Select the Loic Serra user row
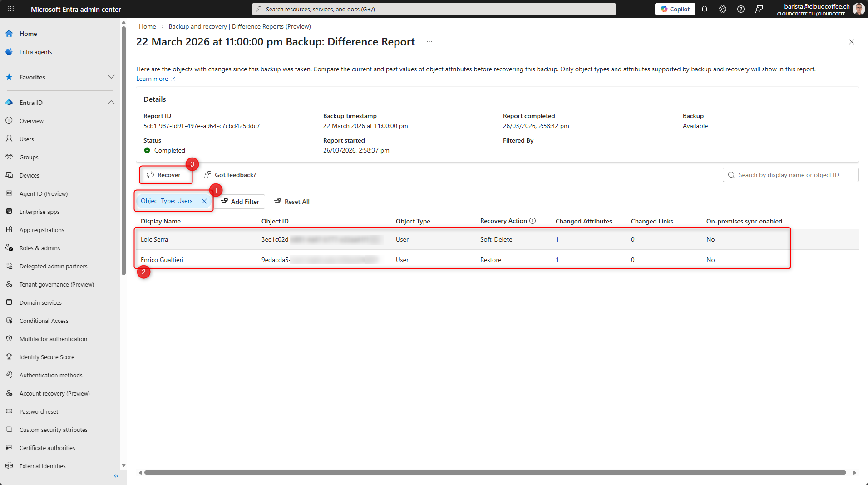The width and height of the screenshot is (868, 485). click(x=154, y=239)
